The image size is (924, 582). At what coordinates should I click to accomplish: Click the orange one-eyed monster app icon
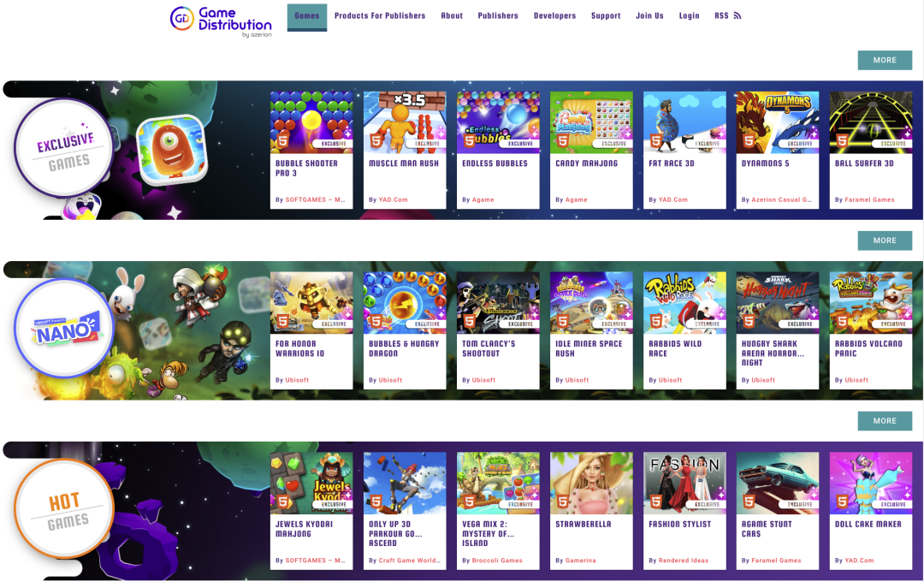[x=171, y=149]
